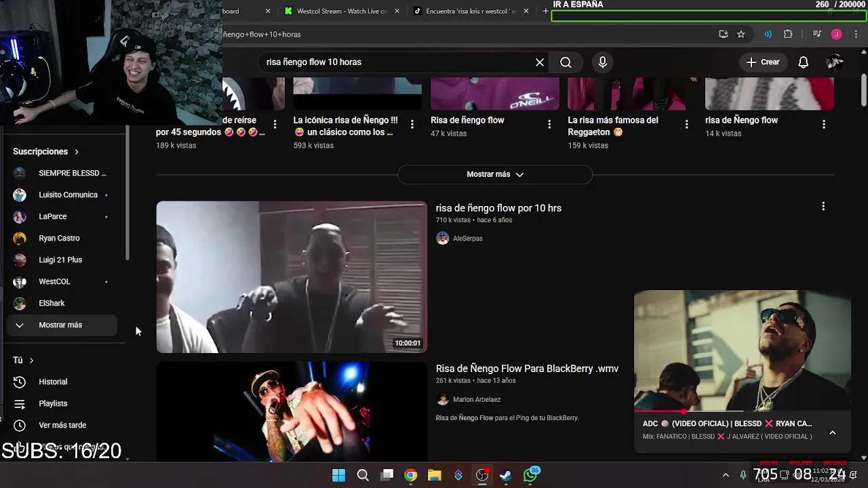Open the Suscripciones section arrow

point(76,152)
